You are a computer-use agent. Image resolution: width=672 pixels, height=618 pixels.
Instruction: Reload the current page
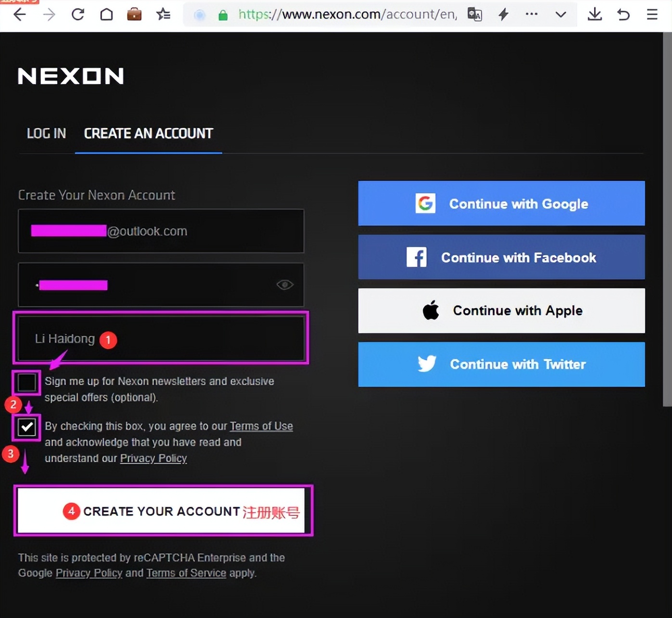coord(78,14)
